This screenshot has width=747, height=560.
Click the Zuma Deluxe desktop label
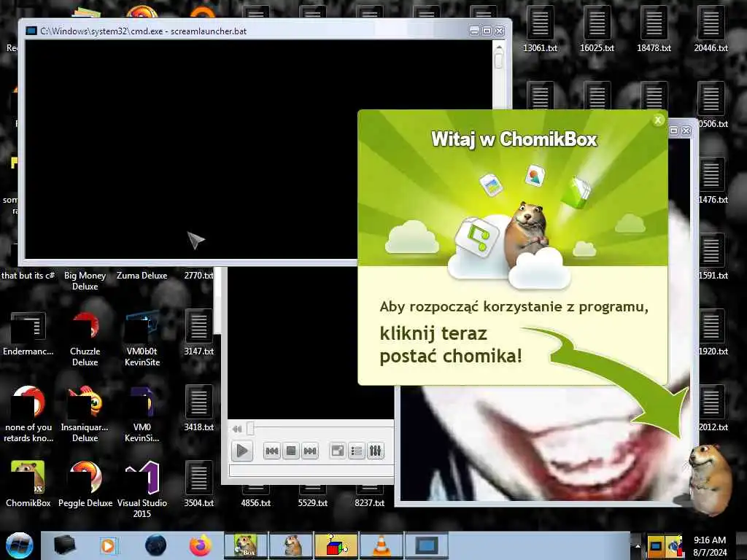[x=142, y=275]
